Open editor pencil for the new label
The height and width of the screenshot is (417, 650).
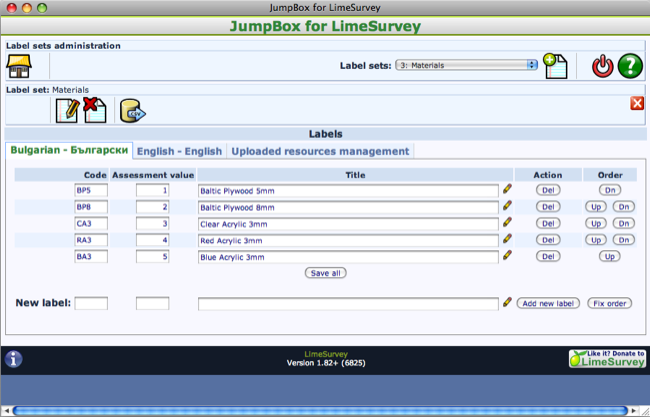pyautogui.click(x=507, y=302)
